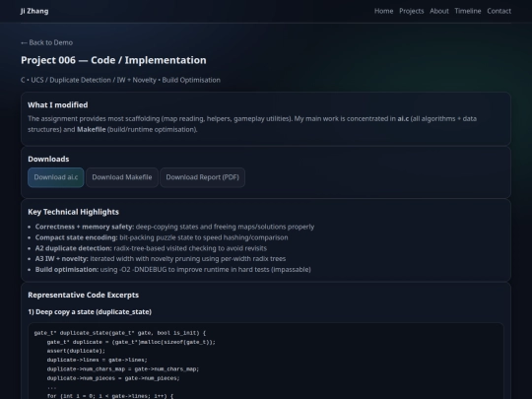532x399 pixels.
Task: Click the assert(duplicate); code line
Action: coord(76,351)
